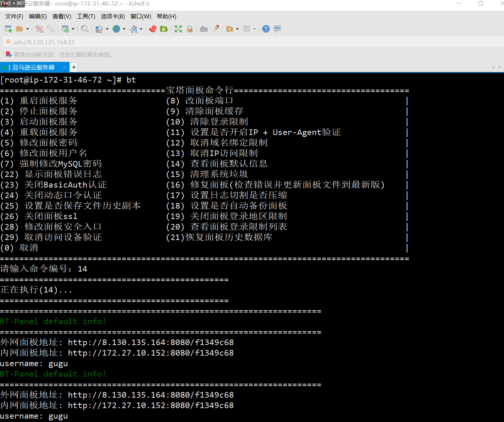
Task: Open the session properties gear dropdown arrow
Action: pyautogui.click(x=73, y=29)
